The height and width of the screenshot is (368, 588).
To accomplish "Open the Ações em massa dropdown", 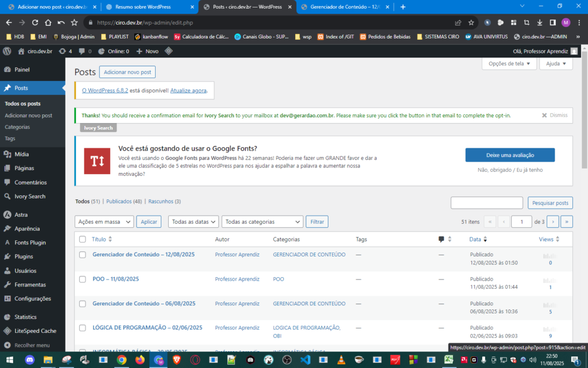I will (104, 222).
